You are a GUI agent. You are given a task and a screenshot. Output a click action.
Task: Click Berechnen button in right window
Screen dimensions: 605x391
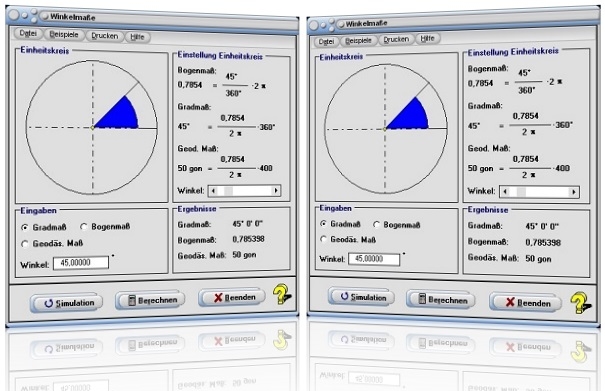pos(441,300)
